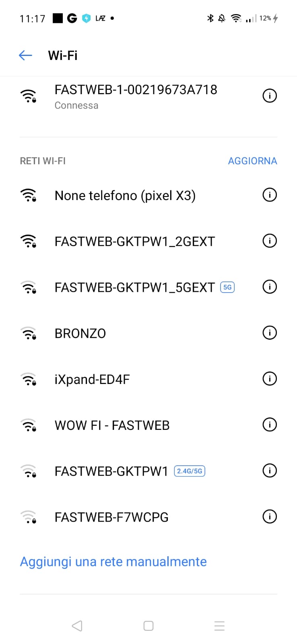Screen dimensions: 297x644
Task: Open info icon for FASTWEB-GKTPW1 2.4G/5G
Action: pyautogui.click(x=269, y=471)
